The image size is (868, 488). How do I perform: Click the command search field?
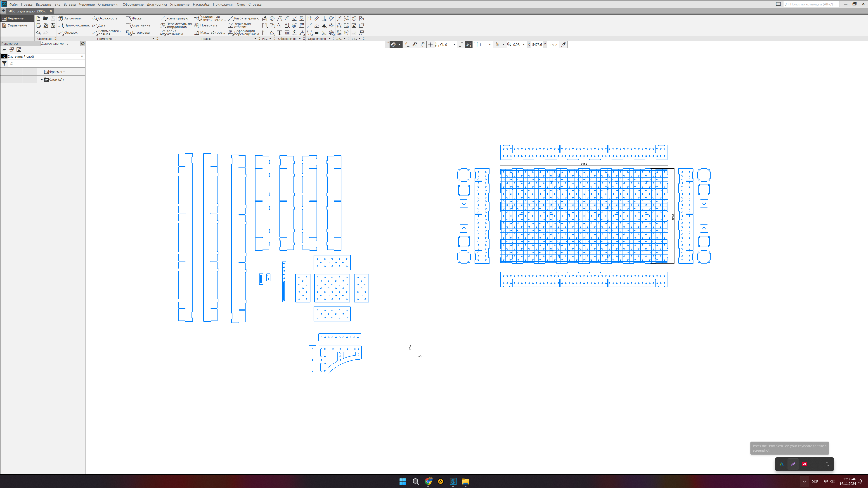811,4
